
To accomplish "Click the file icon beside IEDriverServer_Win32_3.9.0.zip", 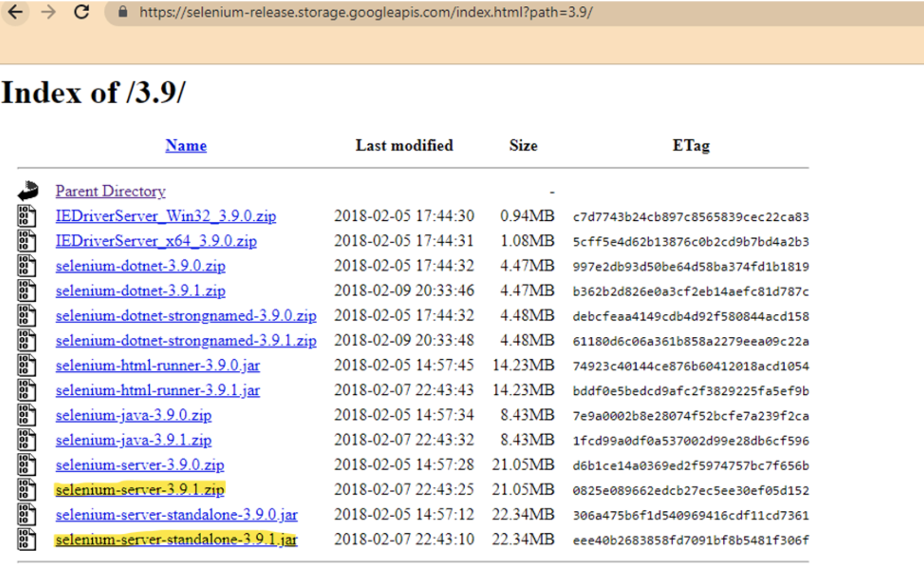I will click(26, 216).
